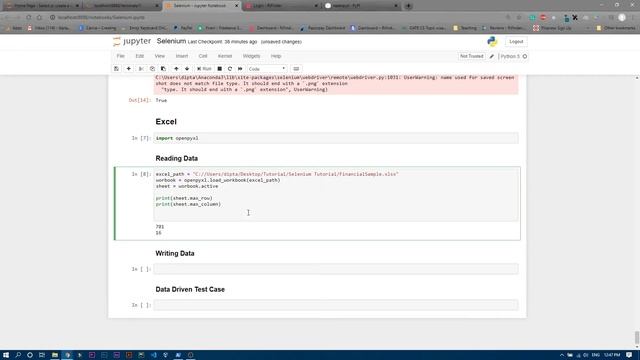The height and width of the screenshot is (360, 640).
Task: Click inside the excel_path code cell
Action: (336, 194)
